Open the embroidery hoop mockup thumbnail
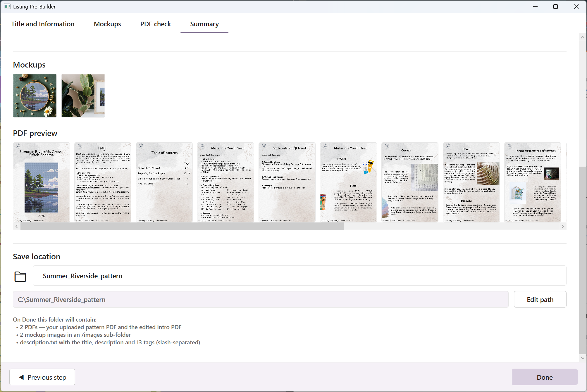The image size is (587, 392). pos(35,96)
